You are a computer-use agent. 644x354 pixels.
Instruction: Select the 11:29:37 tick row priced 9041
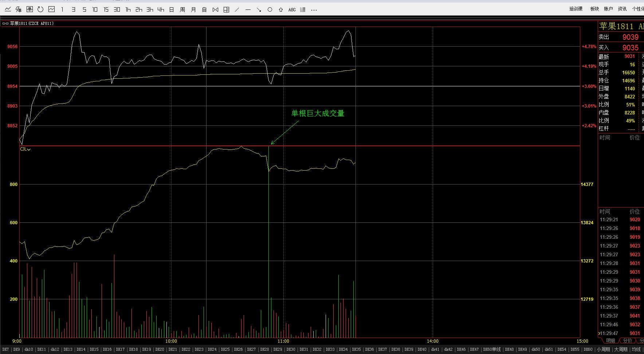621,316
